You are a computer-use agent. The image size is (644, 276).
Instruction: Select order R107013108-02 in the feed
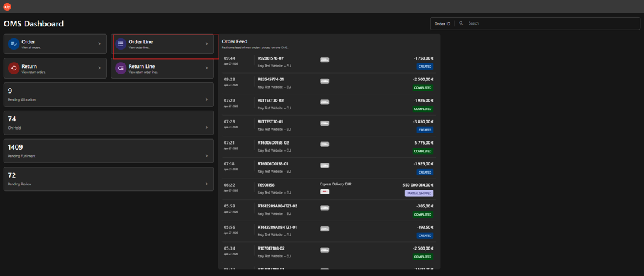pyautogui.click(x=270, y=248)
